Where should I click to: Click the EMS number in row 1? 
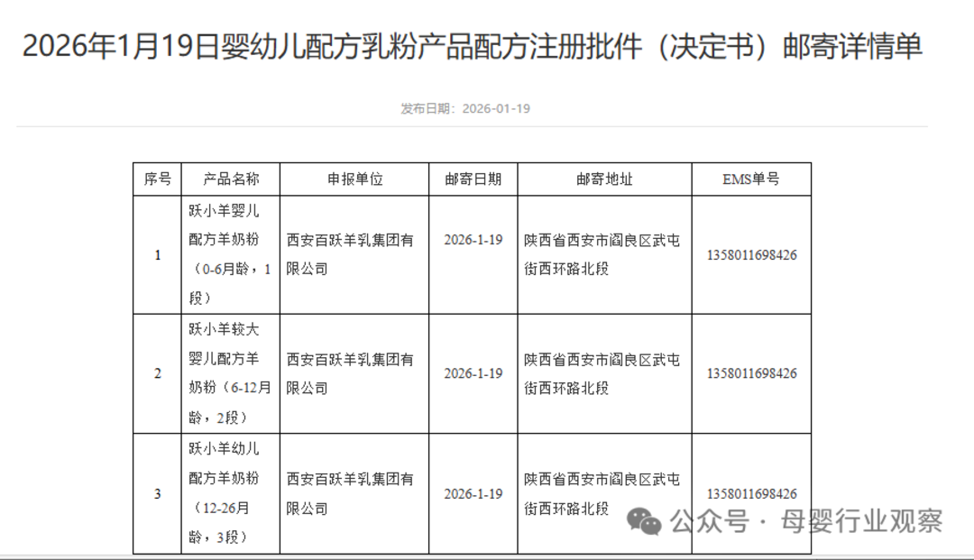pyautogui.click(x=751, y=255)
